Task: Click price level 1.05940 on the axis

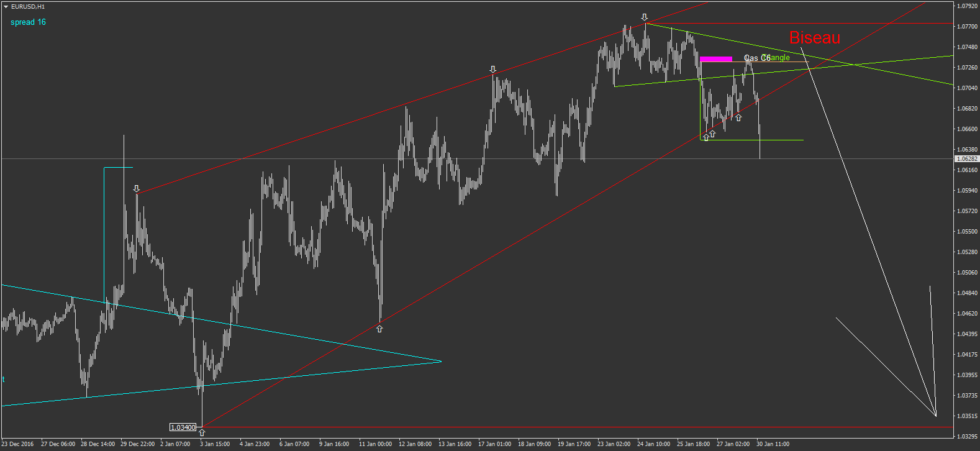Action: [x=968, y=191]
